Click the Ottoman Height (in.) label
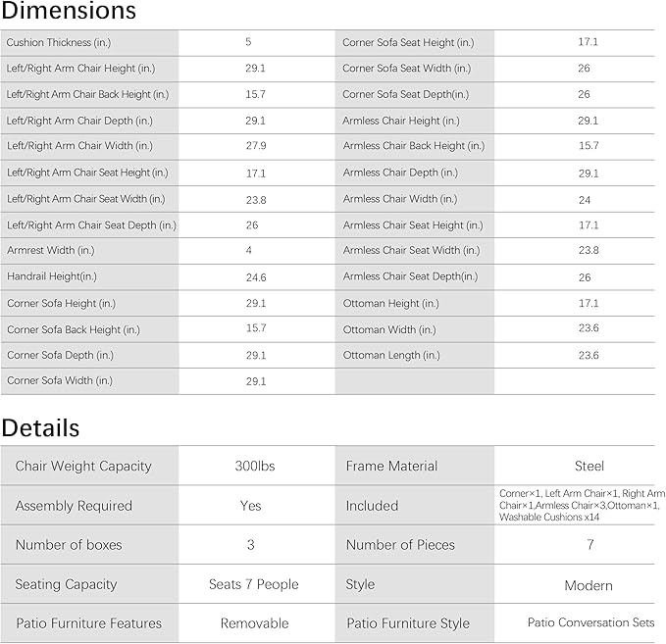This screenshot has height=644, width=666. [390, 304]
